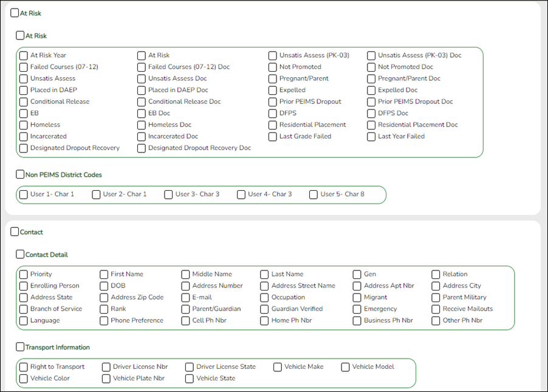Enable the At Risk Year checkbox
This screenshot has width=548, height=392.
(x=24, y=55)
